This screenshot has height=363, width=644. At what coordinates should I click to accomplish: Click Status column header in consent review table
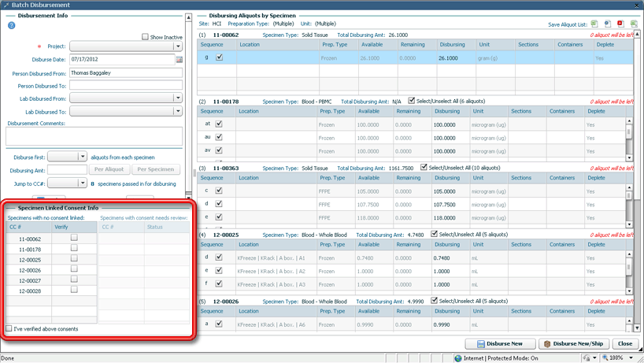pyautogui.click(x=166, y=227)
